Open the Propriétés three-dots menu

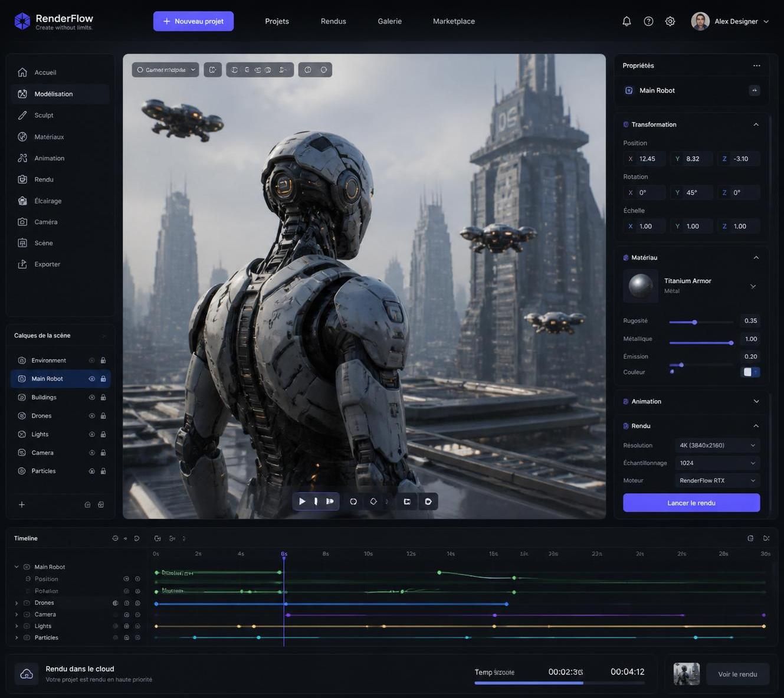757,65
